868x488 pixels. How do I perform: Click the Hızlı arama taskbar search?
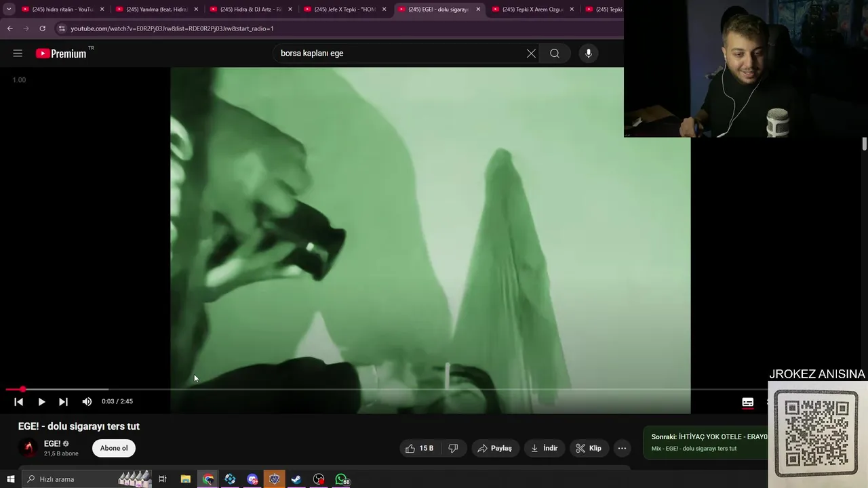(87, 479)
